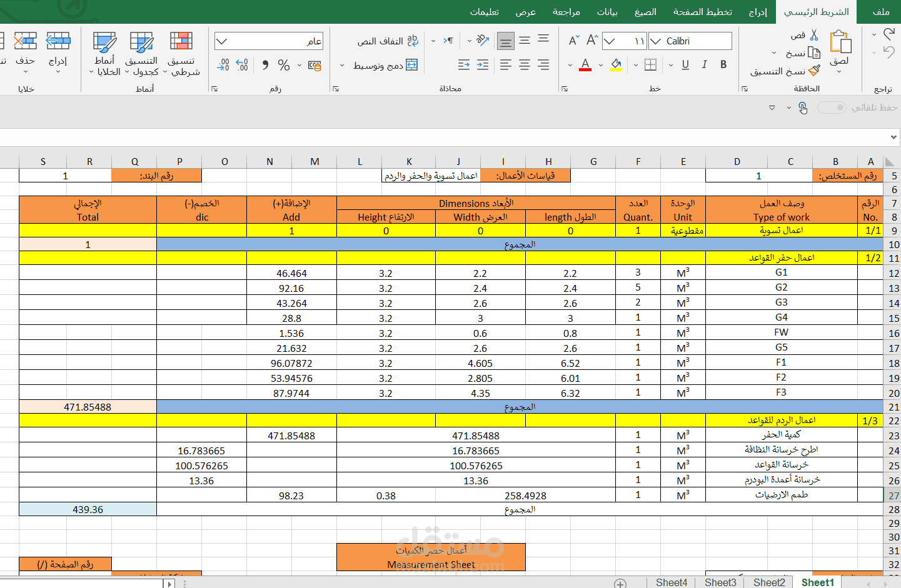Switch to Review (مراجعة) tab
Viewport: 901px width, 588px height.
click(566, 12)
